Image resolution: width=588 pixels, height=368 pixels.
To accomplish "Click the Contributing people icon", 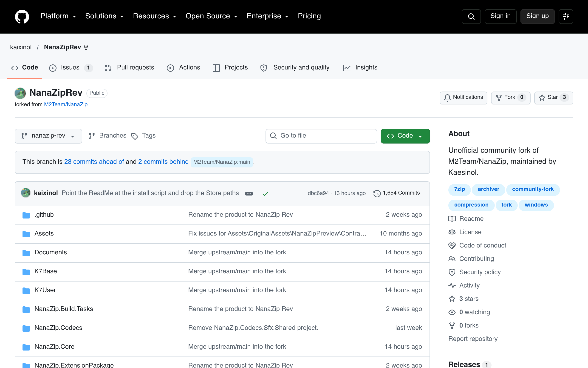I will pyautogui.click(x=452, y=259).
